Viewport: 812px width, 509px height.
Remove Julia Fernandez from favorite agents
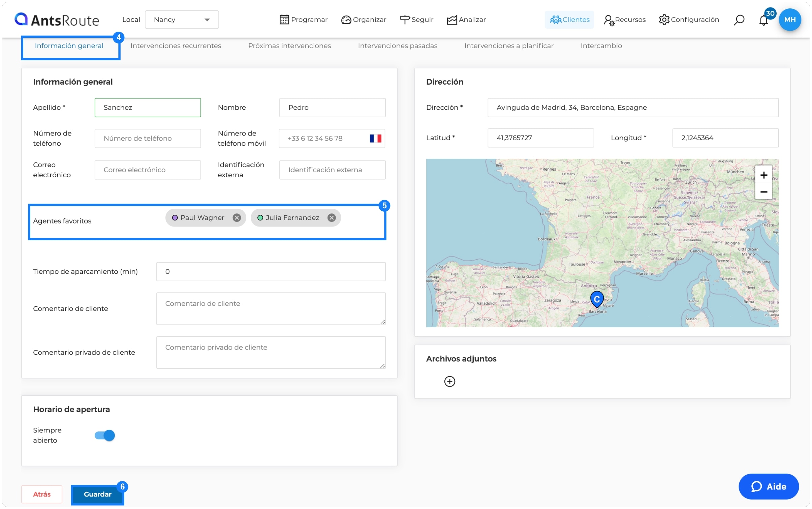pyautogui.click(x=332, y=218)
